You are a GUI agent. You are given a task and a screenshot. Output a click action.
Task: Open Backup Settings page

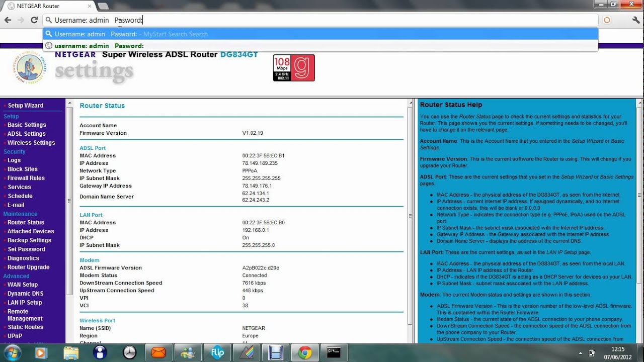29,240
